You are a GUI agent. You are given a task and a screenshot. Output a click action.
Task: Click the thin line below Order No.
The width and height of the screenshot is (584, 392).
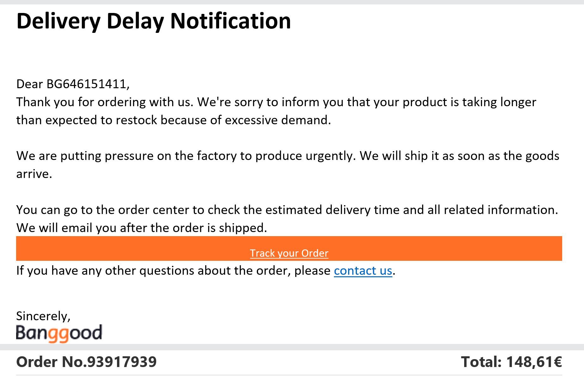289,375
